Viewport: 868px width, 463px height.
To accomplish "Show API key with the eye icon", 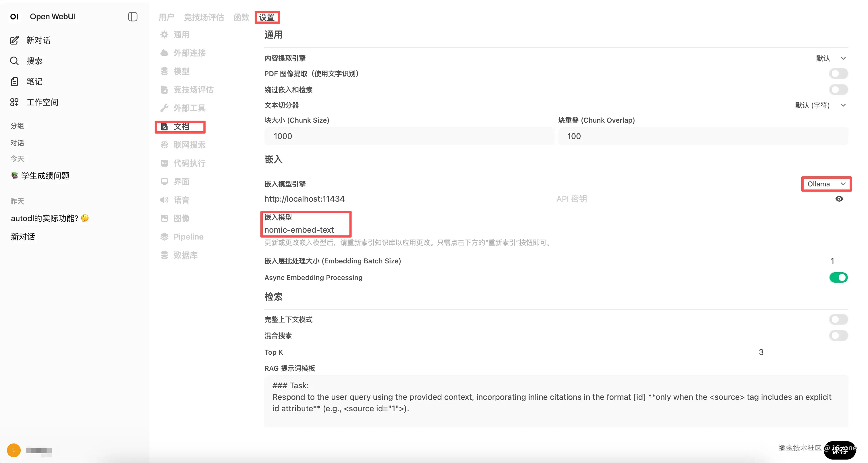I will [839, 199].
